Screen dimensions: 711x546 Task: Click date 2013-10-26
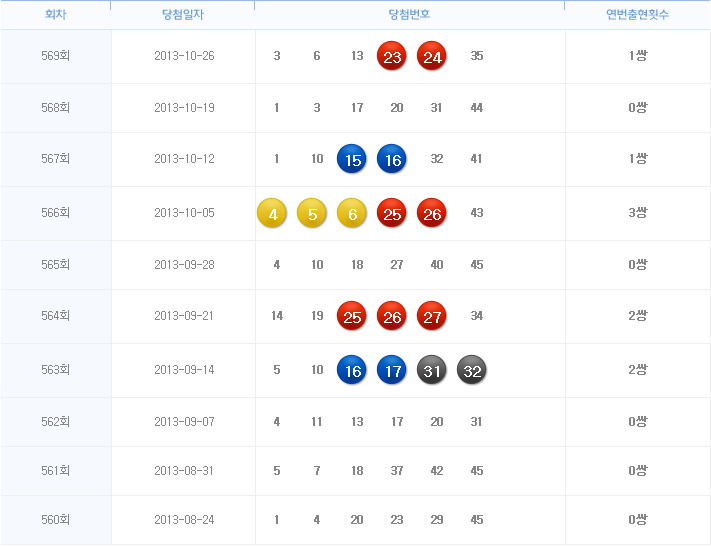click(184, 56)
